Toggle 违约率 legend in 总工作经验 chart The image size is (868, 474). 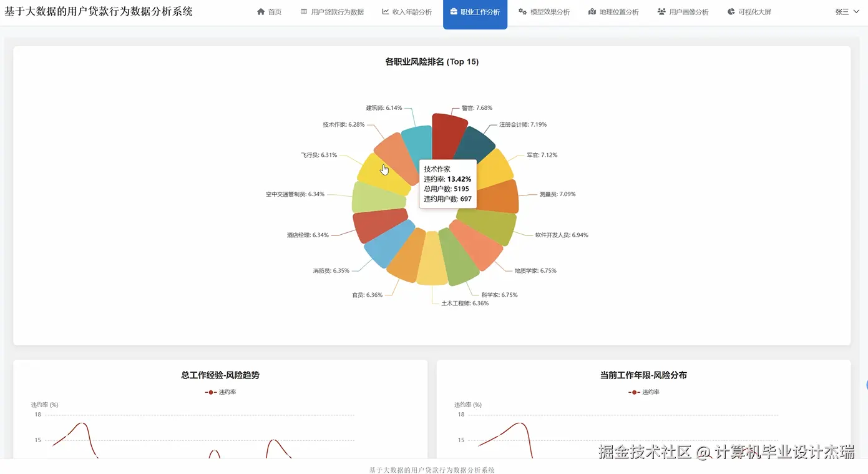tap(220, 392)
